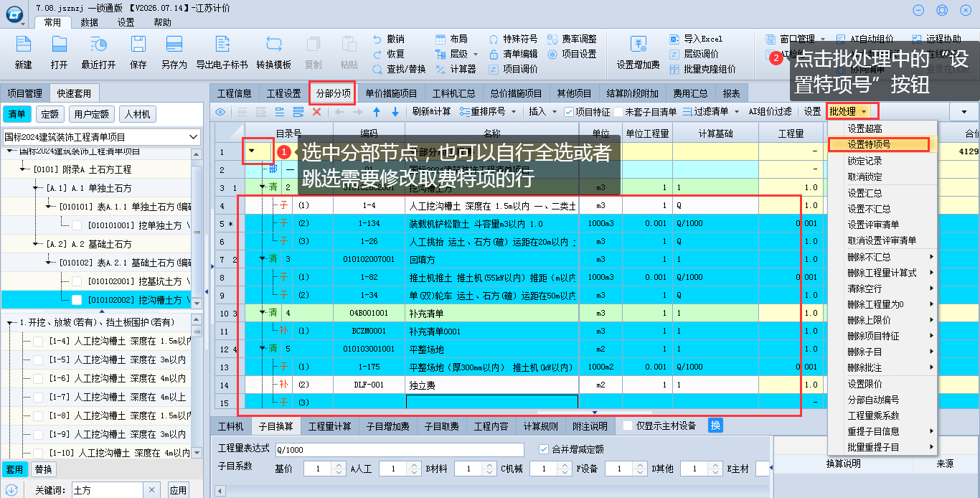Screen dimensions: 980x498
Task: Toggle the eye visibility icon in grid toolbar
Action: (220, 112)
